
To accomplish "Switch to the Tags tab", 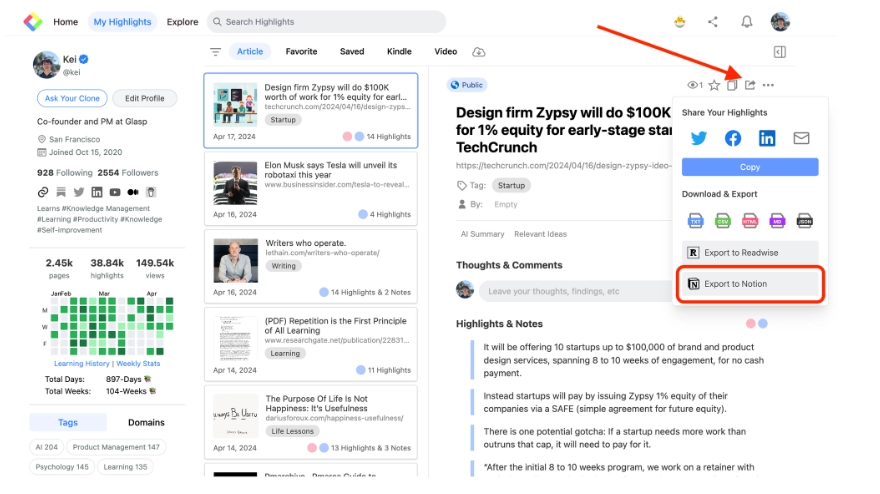I will point(68,422).
